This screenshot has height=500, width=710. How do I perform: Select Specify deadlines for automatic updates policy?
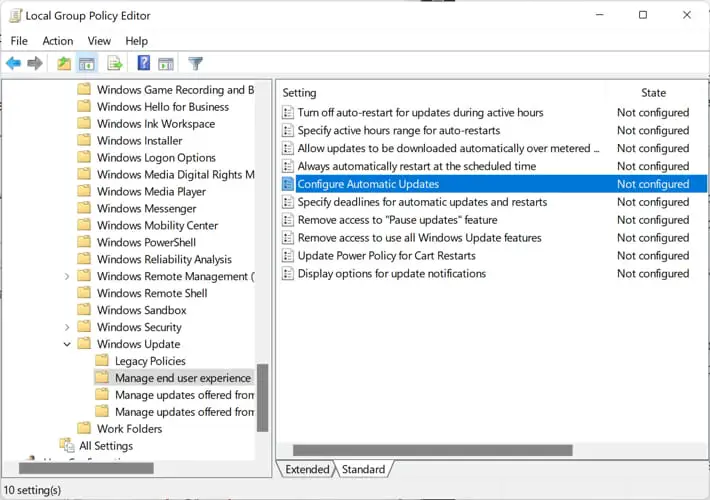tap(422, 202)
